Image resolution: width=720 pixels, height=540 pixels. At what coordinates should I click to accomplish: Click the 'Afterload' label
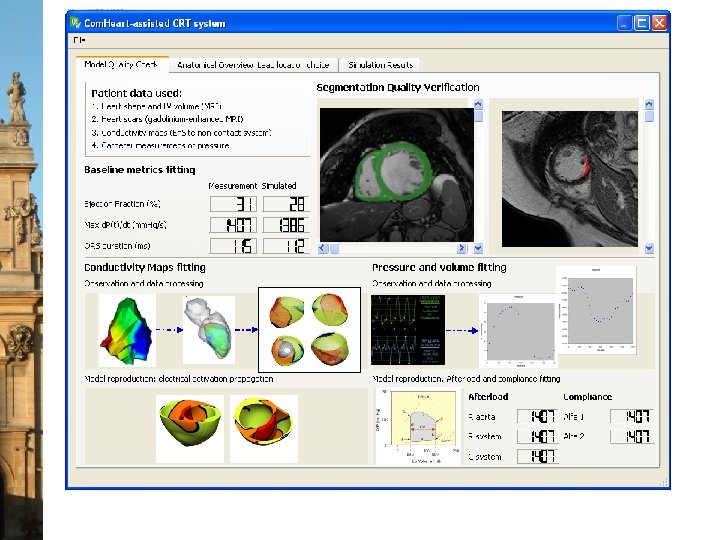click(488, 397)
